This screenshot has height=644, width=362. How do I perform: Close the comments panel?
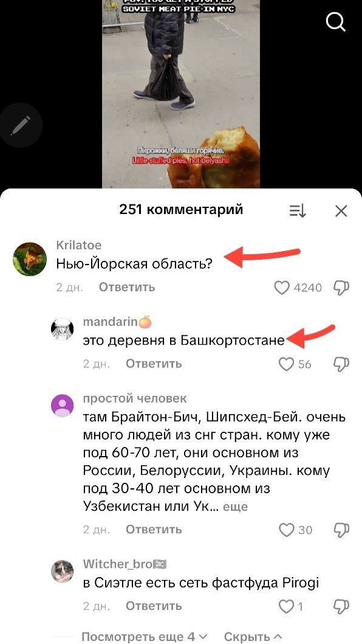point(341,210)
